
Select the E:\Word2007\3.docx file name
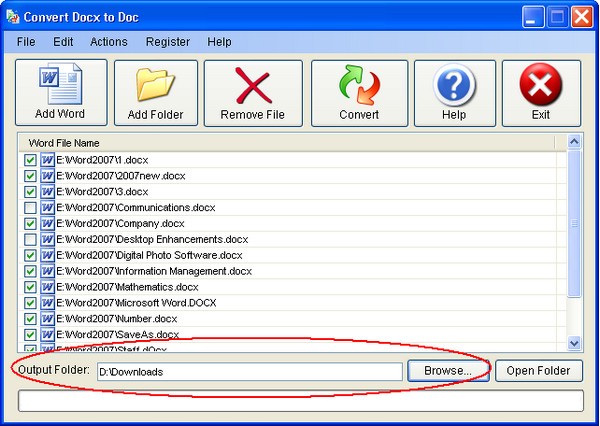coord(102,192)
